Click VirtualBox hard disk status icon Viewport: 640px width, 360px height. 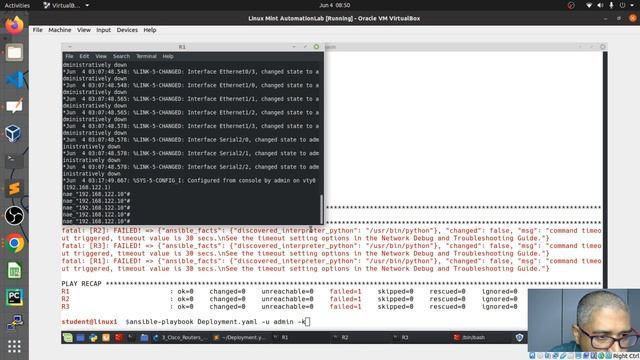pos(532,356)
